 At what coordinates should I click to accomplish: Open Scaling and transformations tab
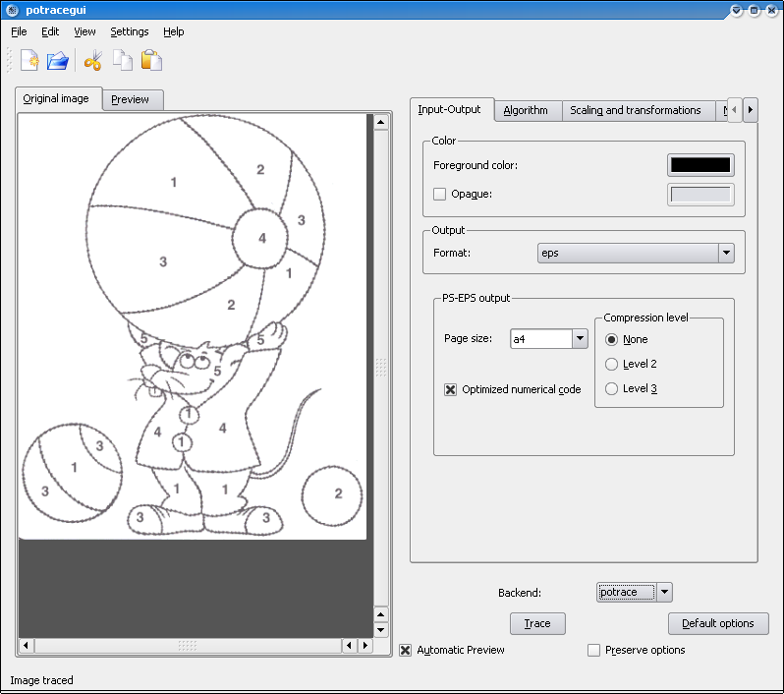(x=638, y=110)
